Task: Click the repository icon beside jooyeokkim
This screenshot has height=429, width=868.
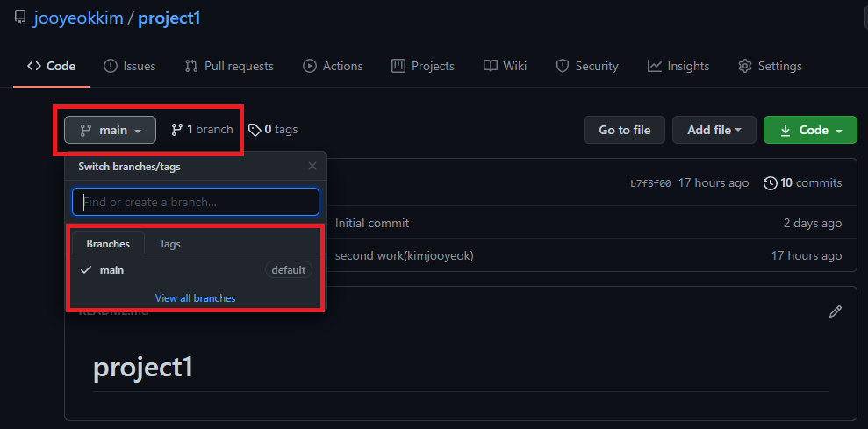Action: tap(20, 18)
